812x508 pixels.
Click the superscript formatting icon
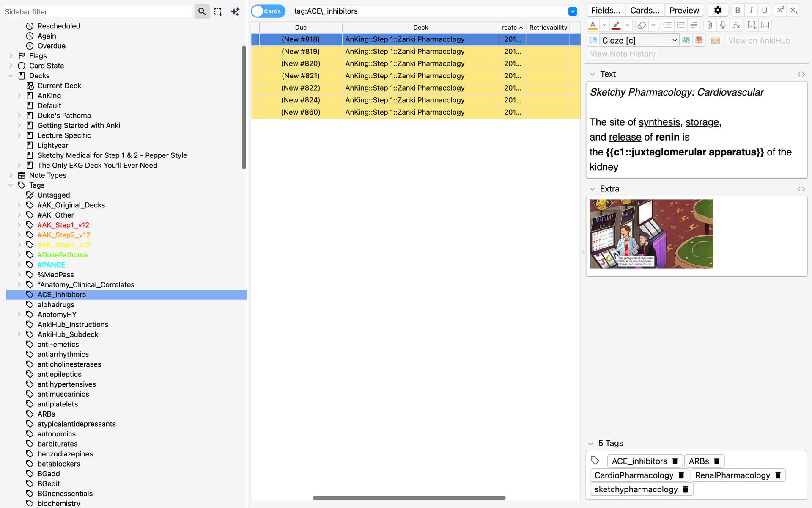coord(780,10)
